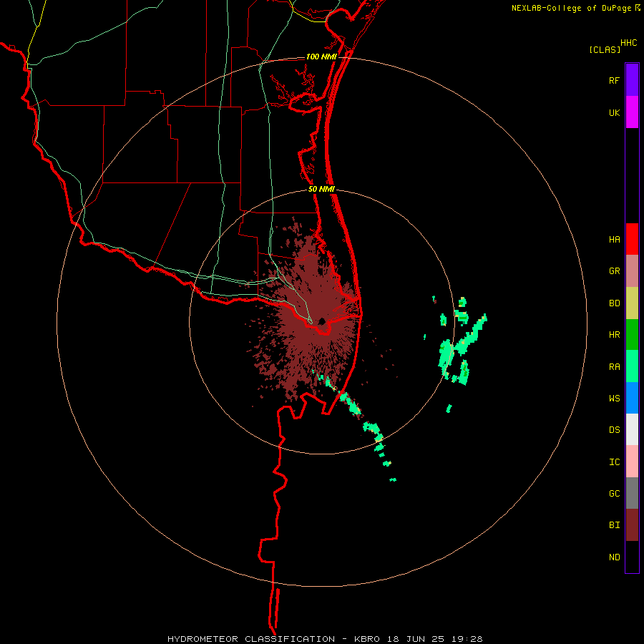Click the HYDROMETEOR CLASSIFICATION title text

251,639
